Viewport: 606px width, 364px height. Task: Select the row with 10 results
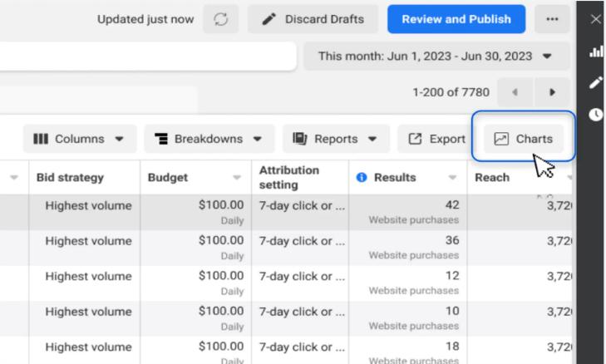286,318
